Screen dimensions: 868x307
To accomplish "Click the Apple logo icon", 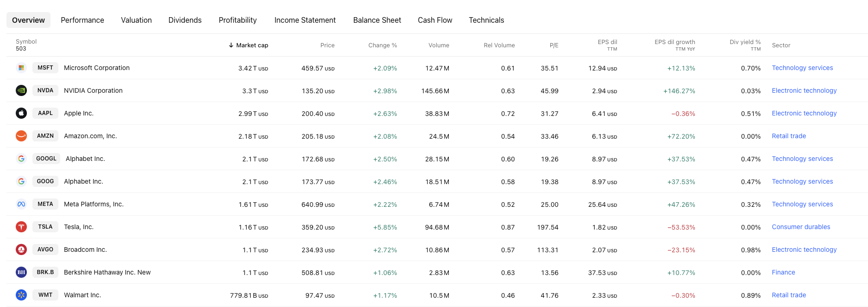I will (21, 113).
